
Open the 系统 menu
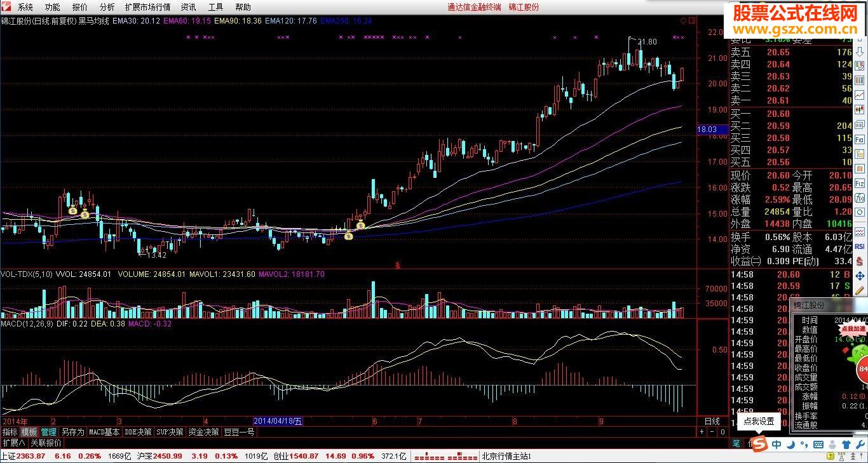[25, 7]
